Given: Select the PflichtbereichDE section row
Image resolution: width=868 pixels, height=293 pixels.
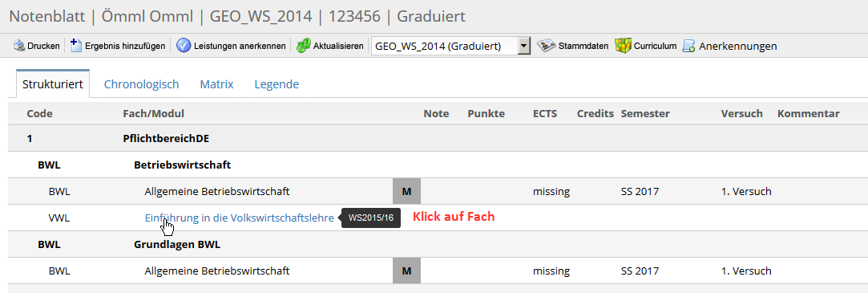Looking at the screenshot, I should click(x=438, y=139).
